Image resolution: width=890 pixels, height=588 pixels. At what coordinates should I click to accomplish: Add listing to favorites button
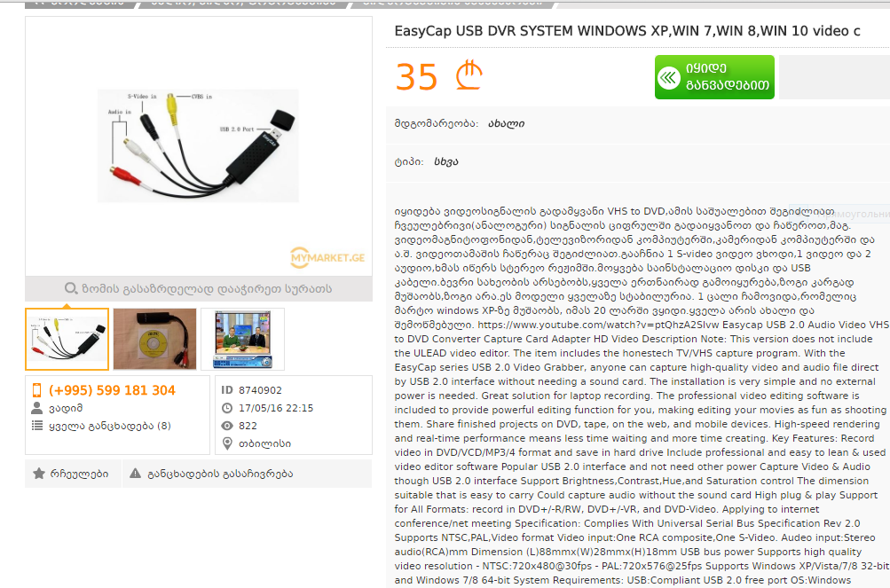73,474
